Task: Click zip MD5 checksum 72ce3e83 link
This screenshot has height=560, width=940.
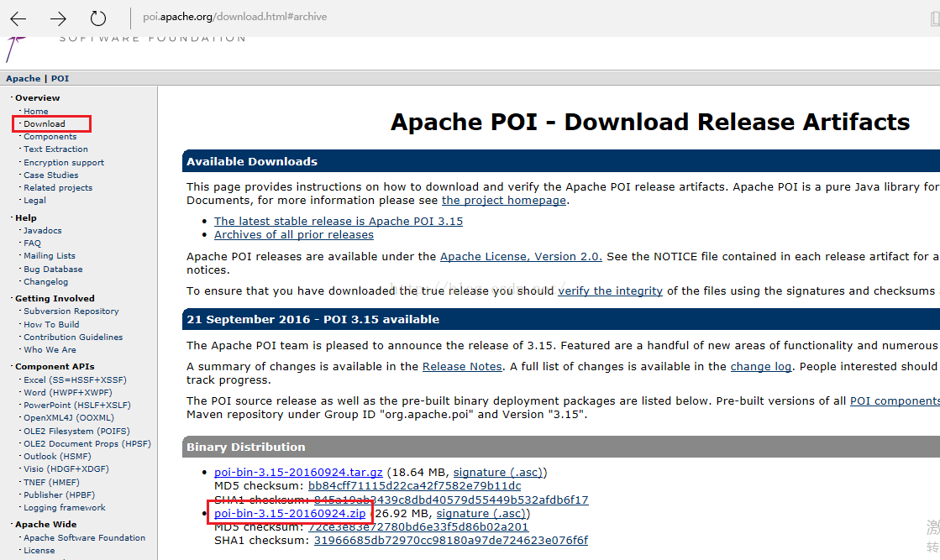Action: (417, 527)
